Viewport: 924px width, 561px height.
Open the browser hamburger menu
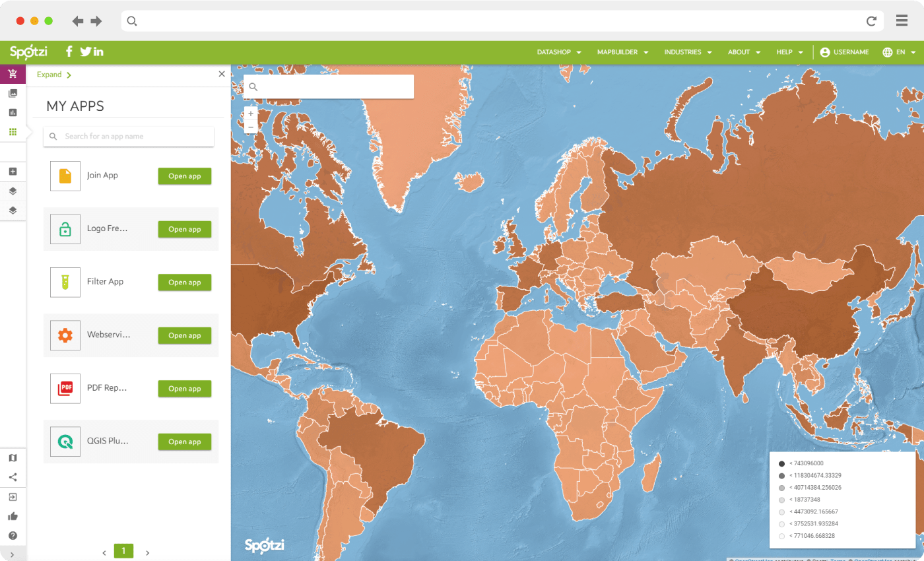[902, 21]
